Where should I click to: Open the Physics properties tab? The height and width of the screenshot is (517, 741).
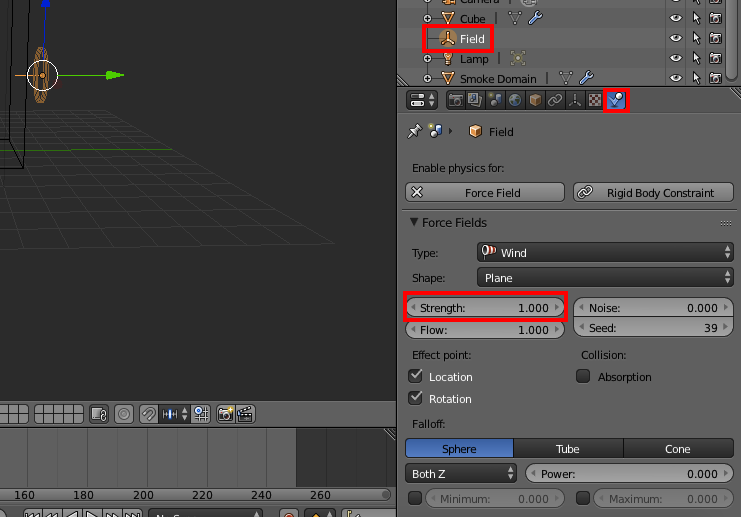pos(616,100)
